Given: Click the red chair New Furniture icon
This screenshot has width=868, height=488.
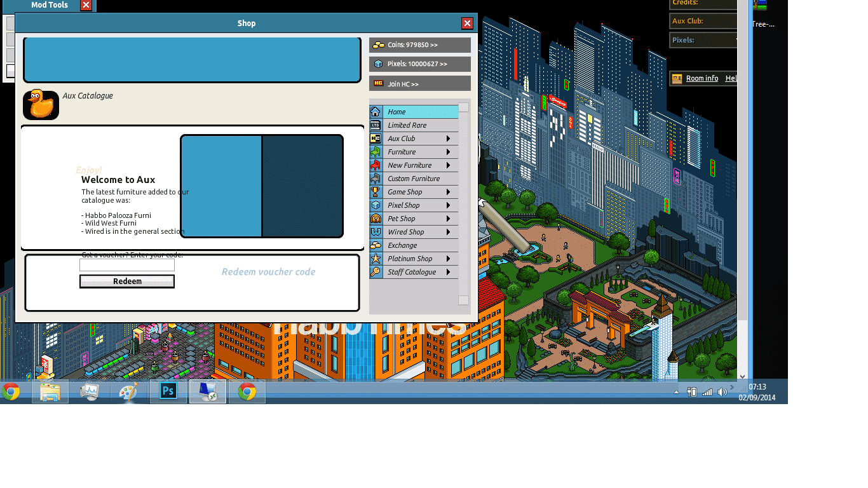Looking at the screenshot, I should 376,165.
